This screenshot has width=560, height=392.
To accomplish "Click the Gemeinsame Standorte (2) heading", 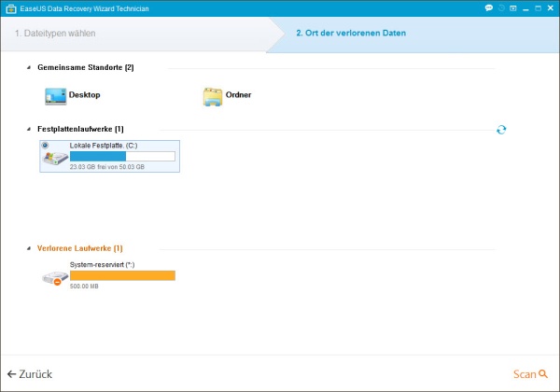I will click(x=85, y=67).
